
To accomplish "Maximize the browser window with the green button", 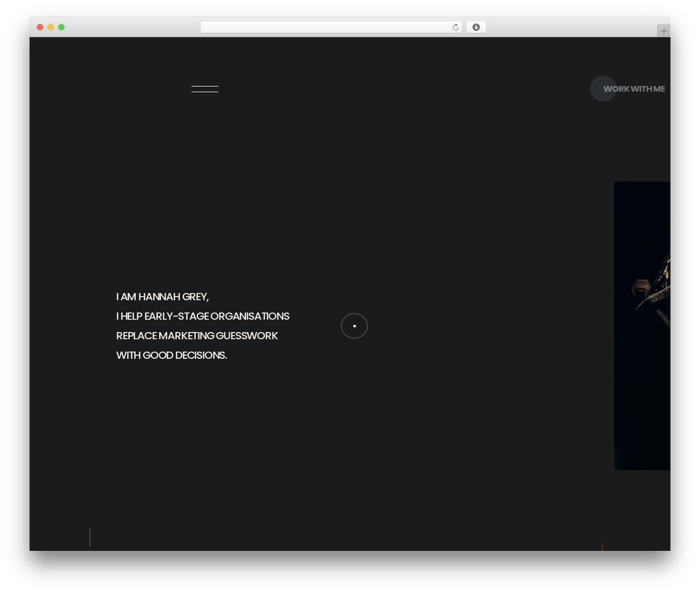I will point(61,27).
